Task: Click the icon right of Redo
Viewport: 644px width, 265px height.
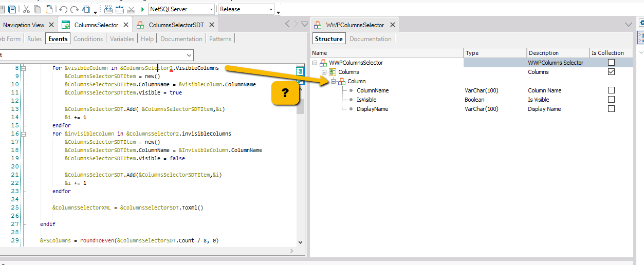Action: (86, 9)
